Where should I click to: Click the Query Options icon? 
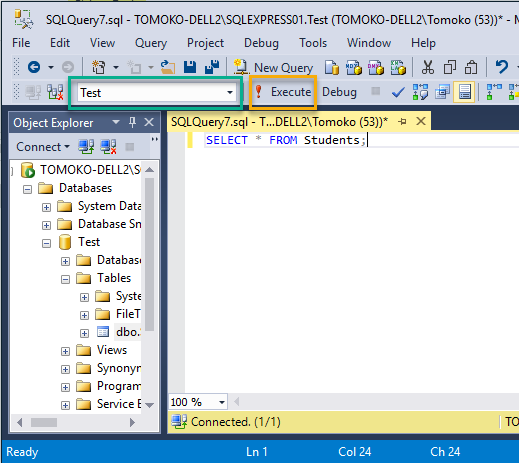[x=442, y=92]
